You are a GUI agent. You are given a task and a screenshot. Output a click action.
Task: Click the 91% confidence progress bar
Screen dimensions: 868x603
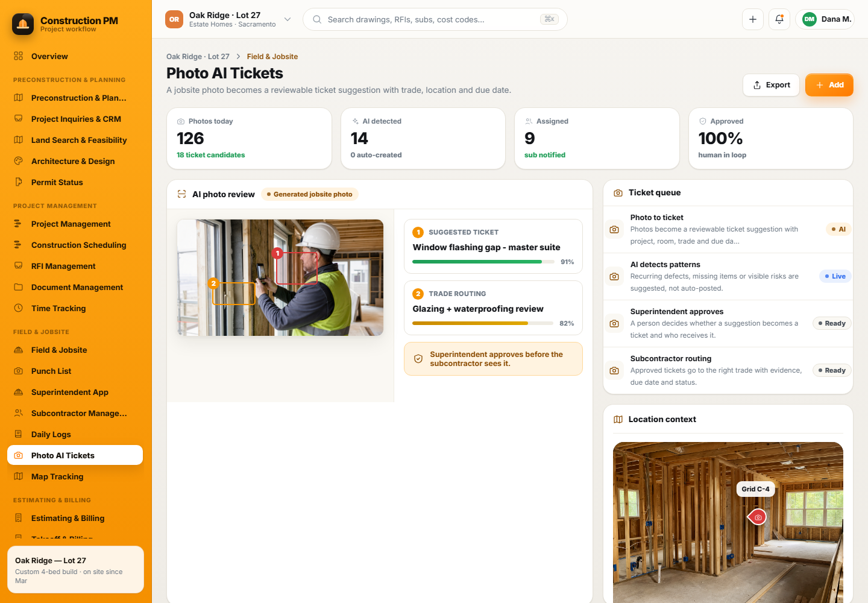(x=483, y=262)
